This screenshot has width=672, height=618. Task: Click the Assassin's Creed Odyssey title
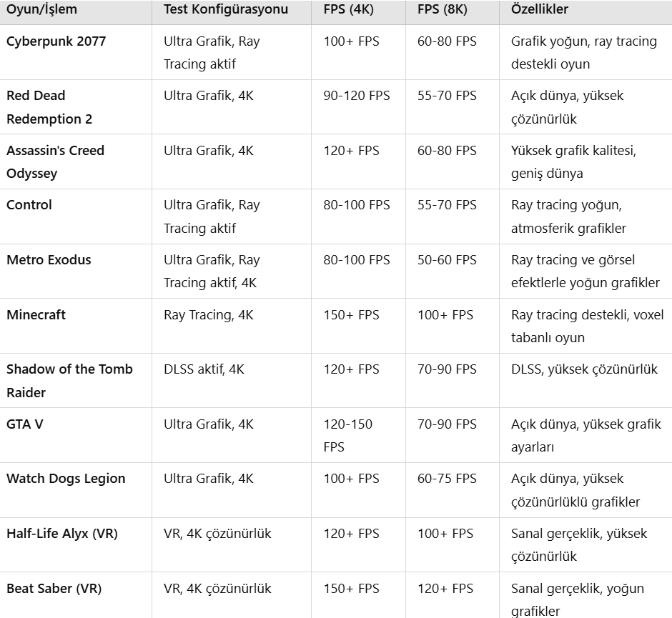(x=55, y=162)
